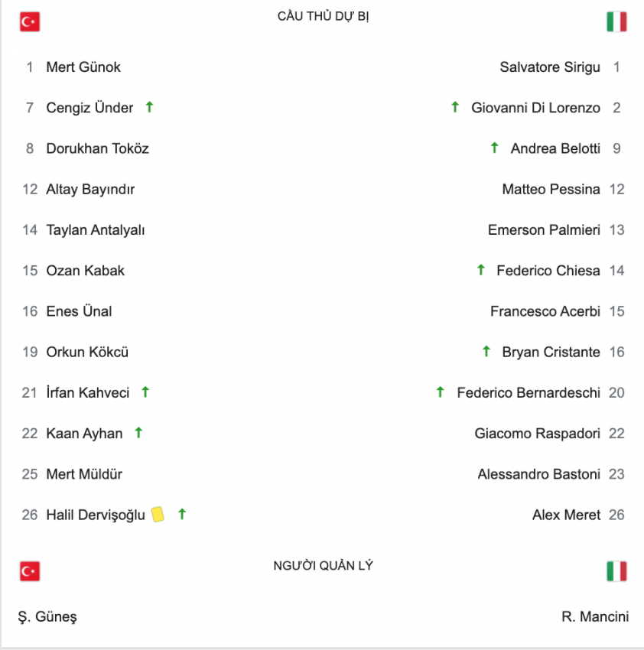Open Orkun Kökcü's profile
The image size is (644, 650).
pos(87,352)
